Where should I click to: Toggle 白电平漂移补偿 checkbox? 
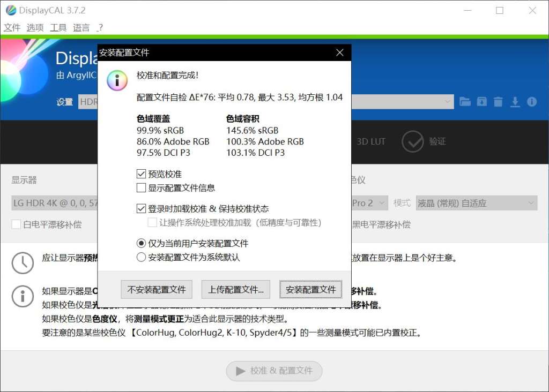pos(16,224)
